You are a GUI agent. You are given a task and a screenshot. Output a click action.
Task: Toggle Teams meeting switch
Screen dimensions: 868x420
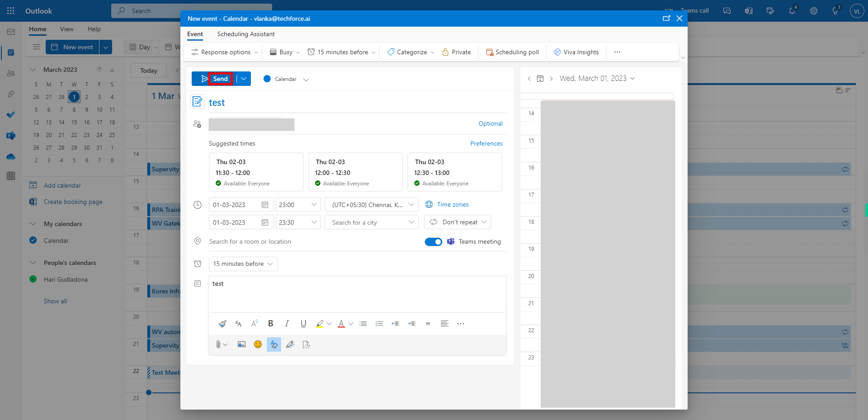coord(434,242)
